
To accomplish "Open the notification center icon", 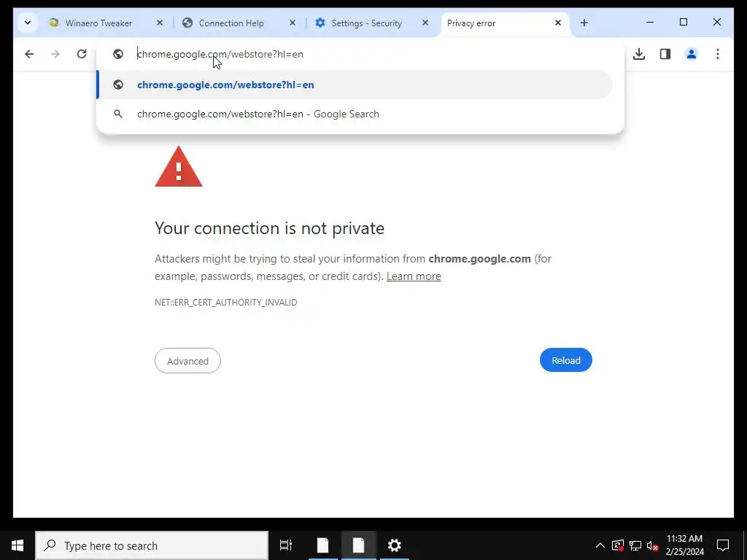I will (723, 545).
